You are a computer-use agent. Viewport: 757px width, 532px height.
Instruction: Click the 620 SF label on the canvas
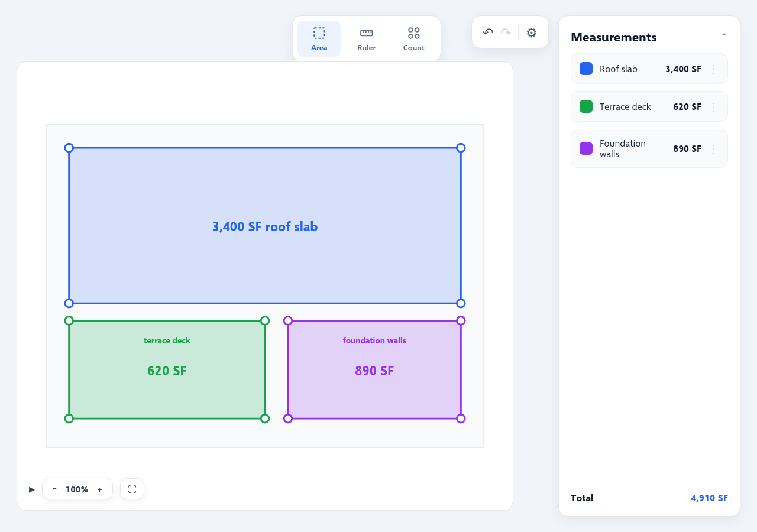(167, 371)
